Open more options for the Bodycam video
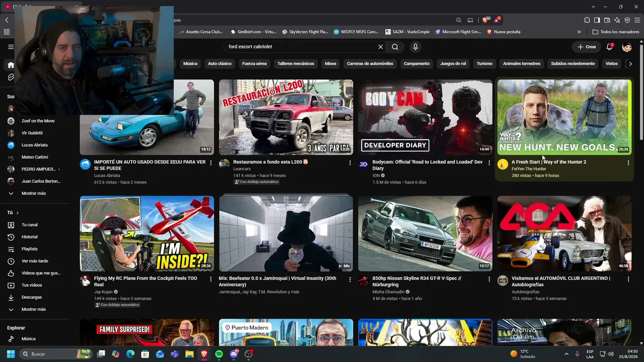Viewport: 644px width, 362px height. 489,162
